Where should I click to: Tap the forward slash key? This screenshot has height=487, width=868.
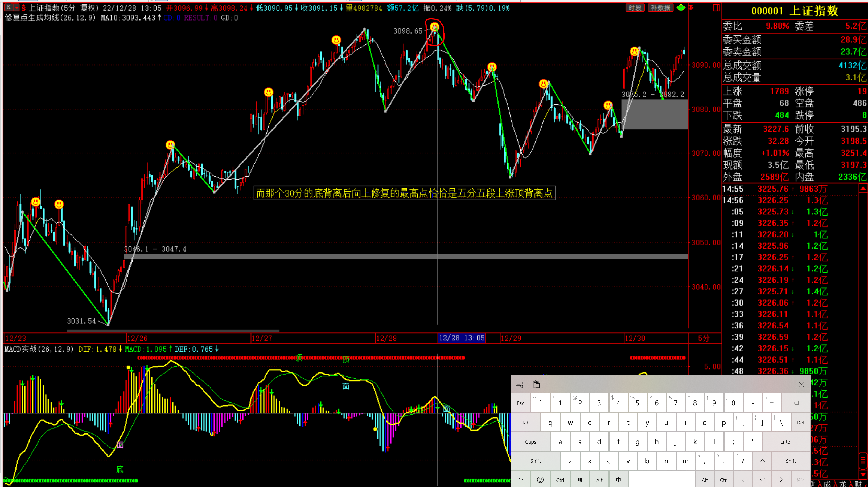(743, 461)
